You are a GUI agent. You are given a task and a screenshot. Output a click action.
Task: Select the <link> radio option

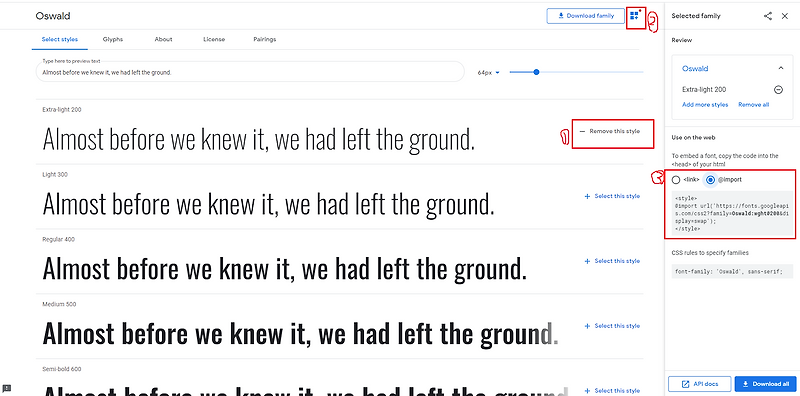pyautogui.click(x=676, y=180)
